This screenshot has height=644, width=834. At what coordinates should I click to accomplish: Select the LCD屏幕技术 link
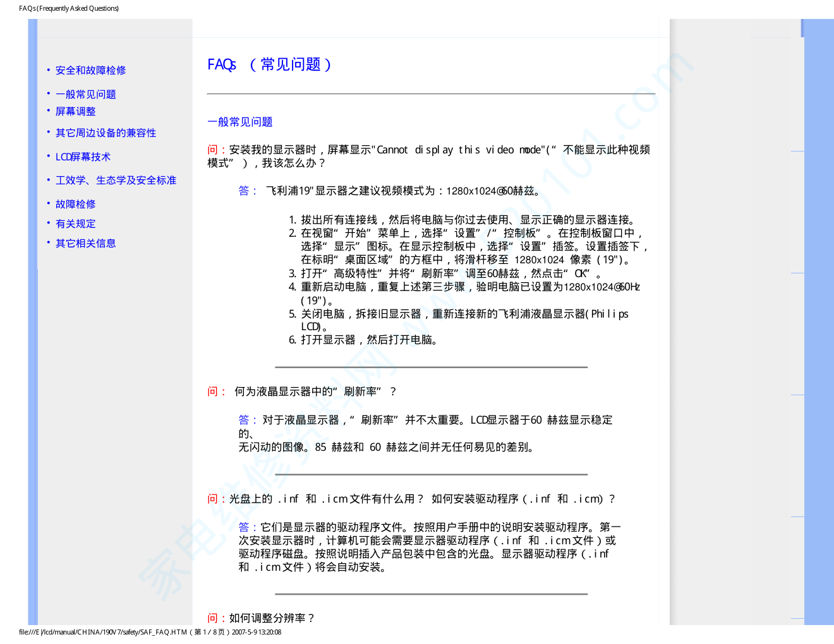click(x=83, y=157)
